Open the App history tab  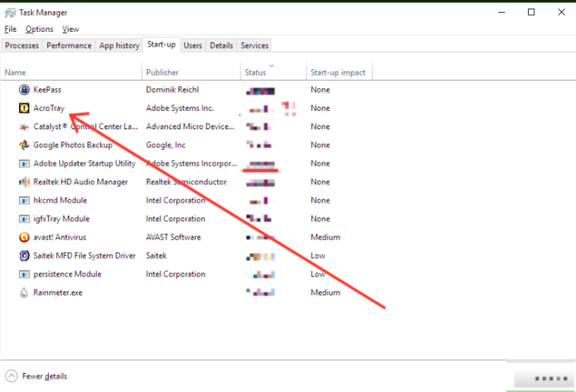coord(119,46)
